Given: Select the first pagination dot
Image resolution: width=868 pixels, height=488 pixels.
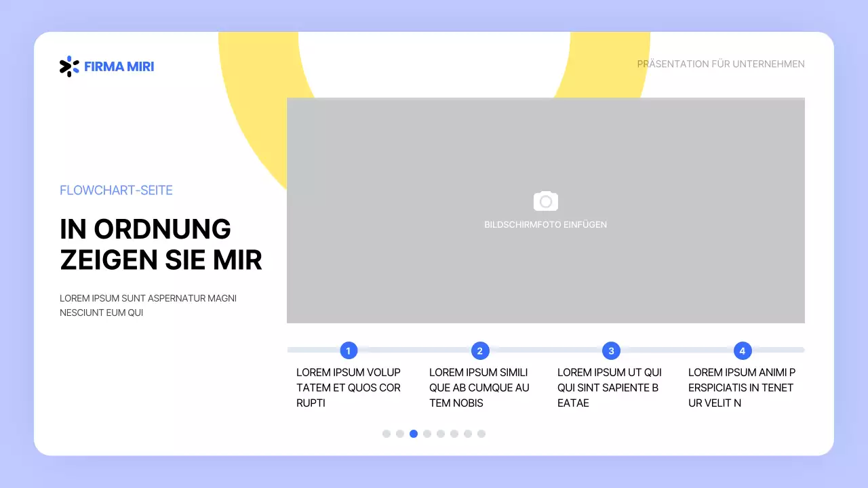Looking at the screenshot, I should point(387,433).
